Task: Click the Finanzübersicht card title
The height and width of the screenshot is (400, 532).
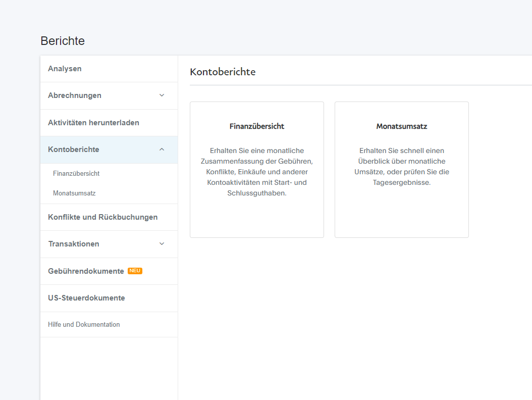Action: click(x=257, y=126)
